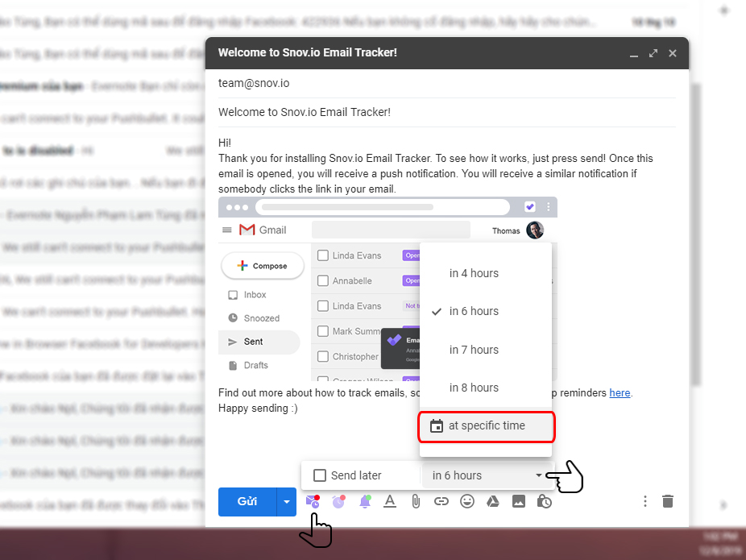The height and width of the screenshot is (560, 746).
Task: Select 'in 8 hours' delay option
Action: coord(485,388)
